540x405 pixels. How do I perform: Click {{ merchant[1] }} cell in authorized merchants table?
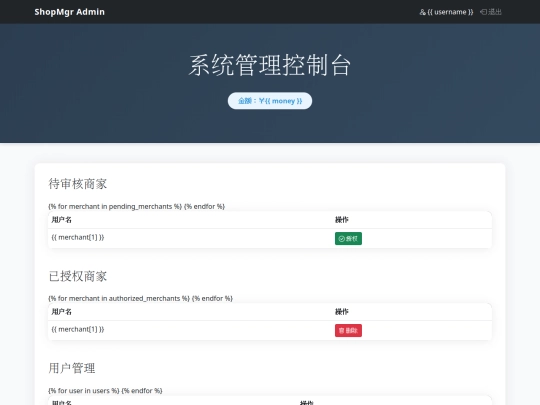[x=78, y=329]
